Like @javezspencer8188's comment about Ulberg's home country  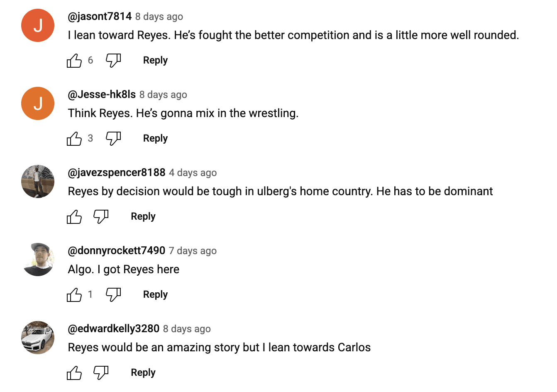pyautogui.click(x=74, y=216)
